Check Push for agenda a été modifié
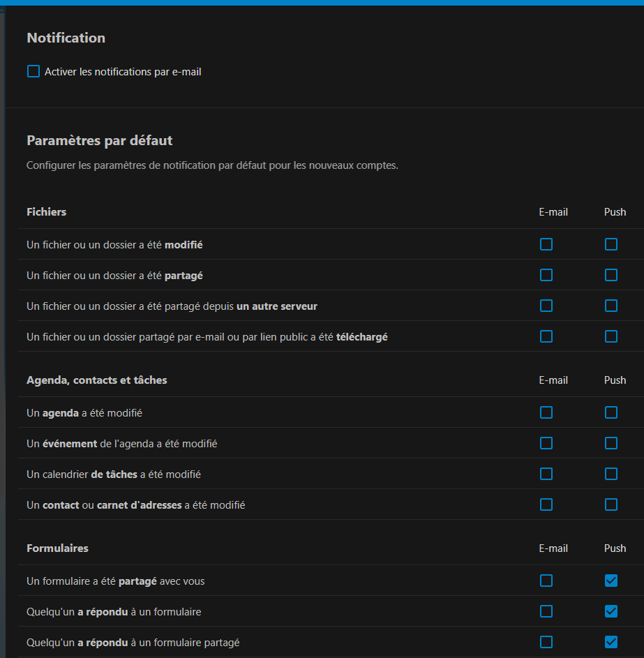 [611, 412]
